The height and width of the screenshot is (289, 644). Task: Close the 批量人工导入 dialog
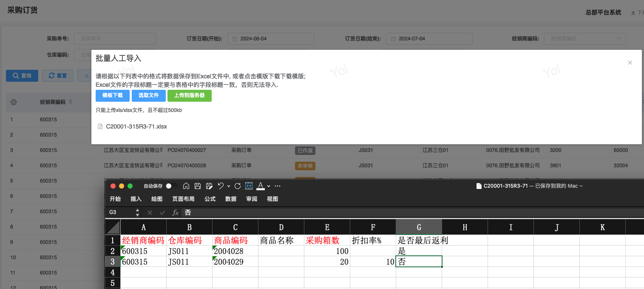point(630,63)
